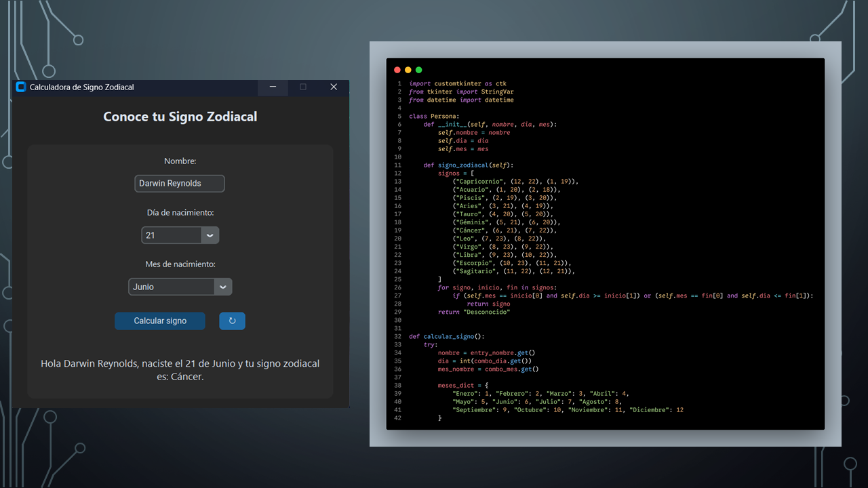Click the Día de nacimiento: label
The width and height of the screenshot is (868, 488).
click(180, 213)
